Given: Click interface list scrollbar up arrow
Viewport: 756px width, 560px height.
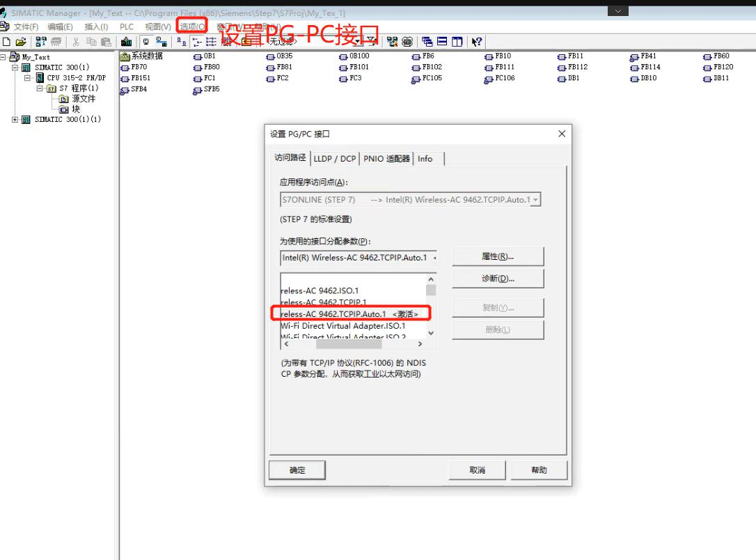Looking at the screenshot, I should [431, 279].
